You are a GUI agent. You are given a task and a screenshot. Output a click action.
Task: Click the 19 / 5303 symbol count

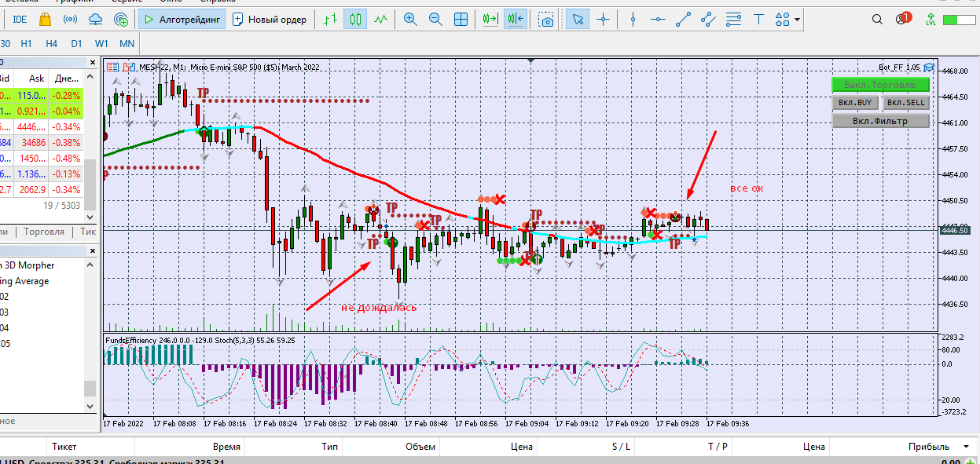(x=62, y=205)
